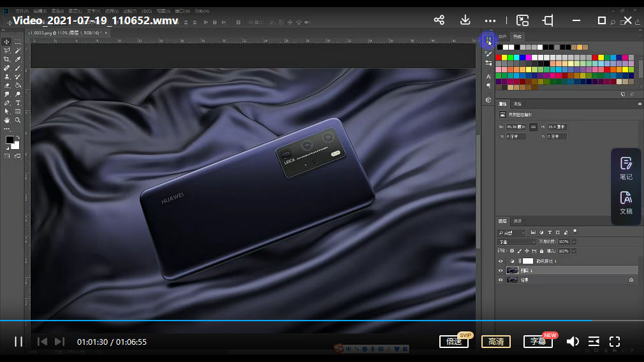Image resolution: width=644 pixels, height=362 pixels.
Task: Hide the 背景 layer
Action: (x=501, y=280)
